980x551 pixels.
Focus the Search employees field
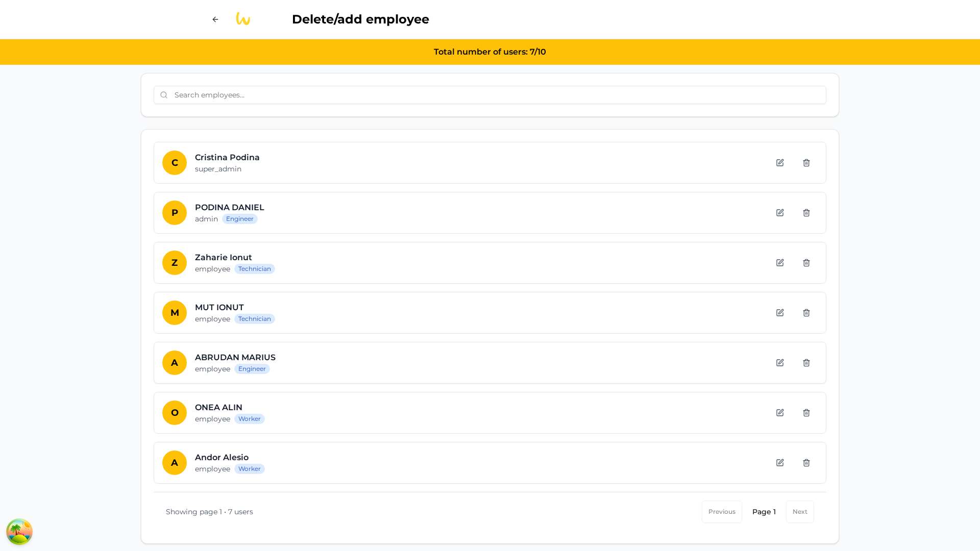tap(490, 95)
